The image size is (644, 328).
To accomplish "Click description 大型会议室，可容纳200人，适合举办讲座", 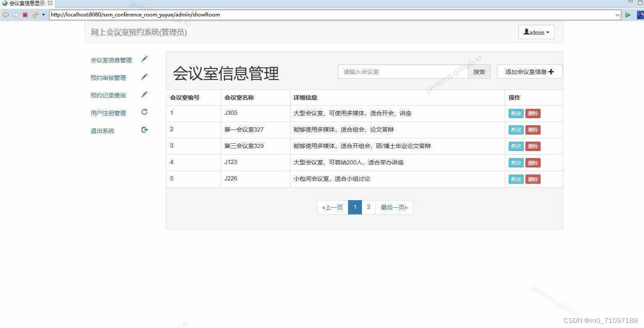I will click(348, 162).
